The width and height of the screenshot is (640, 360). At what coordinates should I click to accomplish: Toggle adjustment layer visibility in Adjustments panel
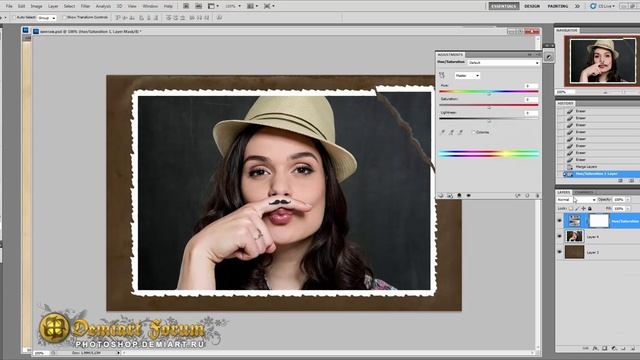468,196
